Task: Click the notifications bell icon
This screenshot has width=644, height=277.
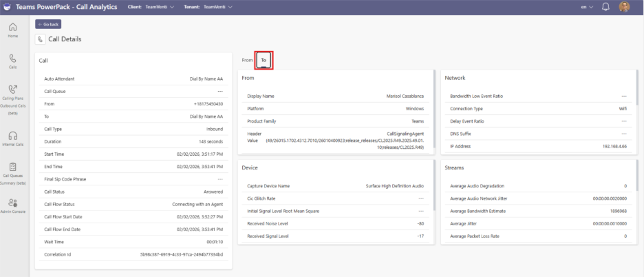Action: (605, 7)
